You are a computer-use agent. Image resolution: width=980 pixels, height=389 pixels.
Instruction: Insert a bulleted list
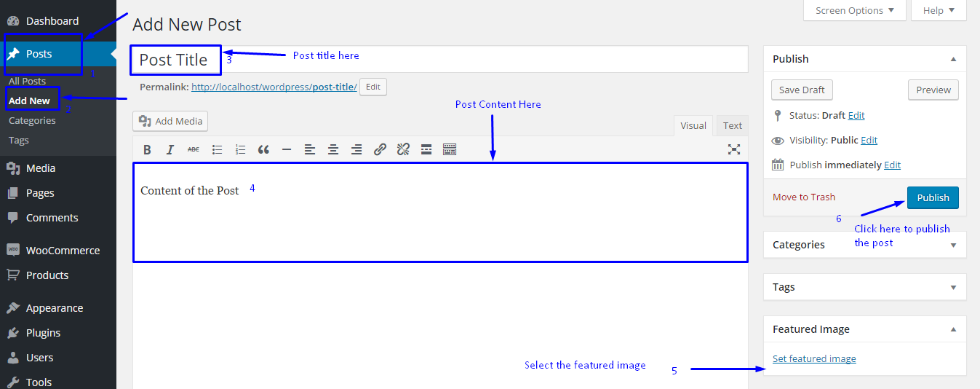coord(217,149)
